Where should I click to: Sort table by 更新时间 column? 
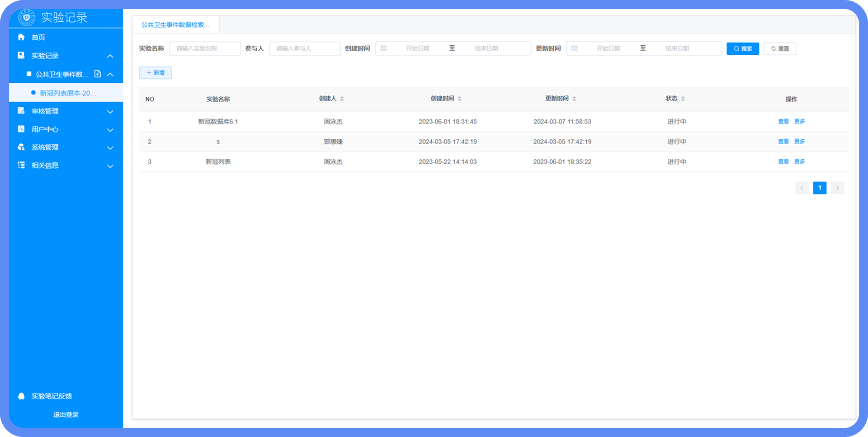point(574,99)
